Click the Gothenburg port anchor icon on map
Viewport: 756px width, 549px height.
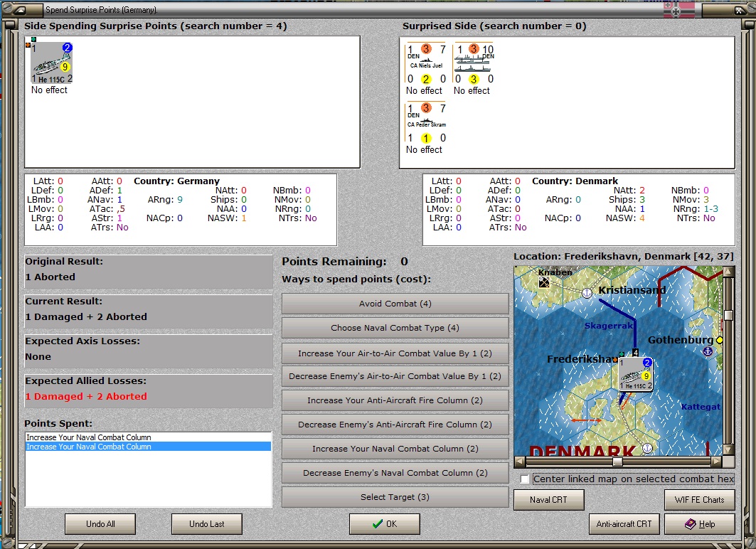[x=706, y=351]
